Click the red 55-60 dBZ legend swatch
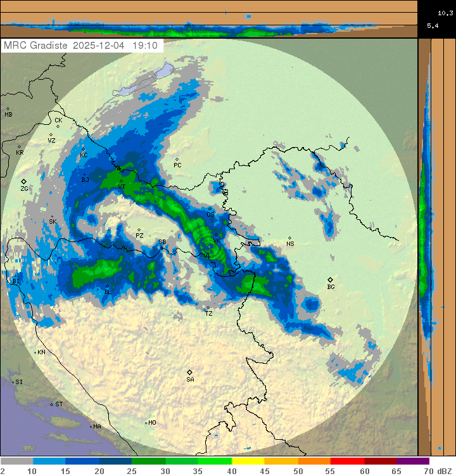The width and height of the screenshot is (456, 476). [347, 461]
